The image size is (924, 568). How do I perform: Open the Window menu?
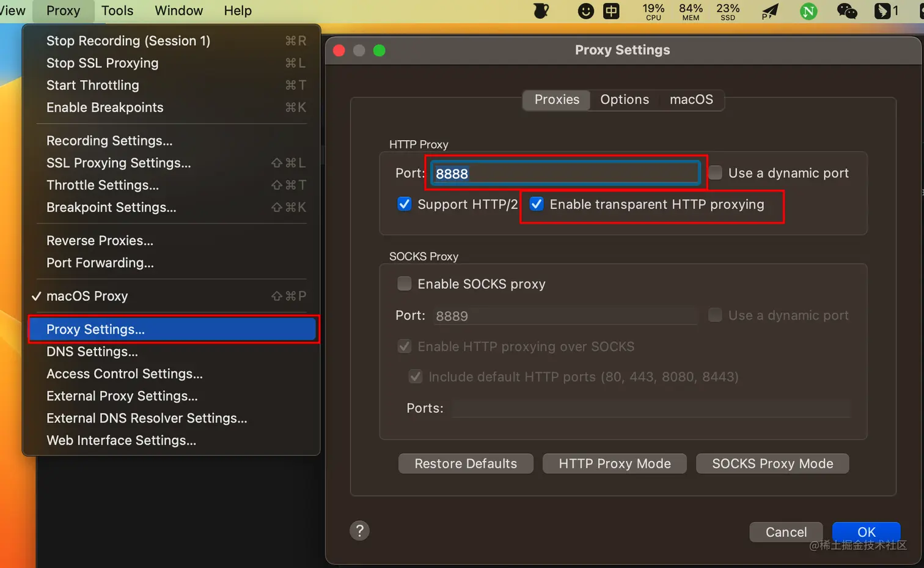pyautogui.click(x=178, y=11)
